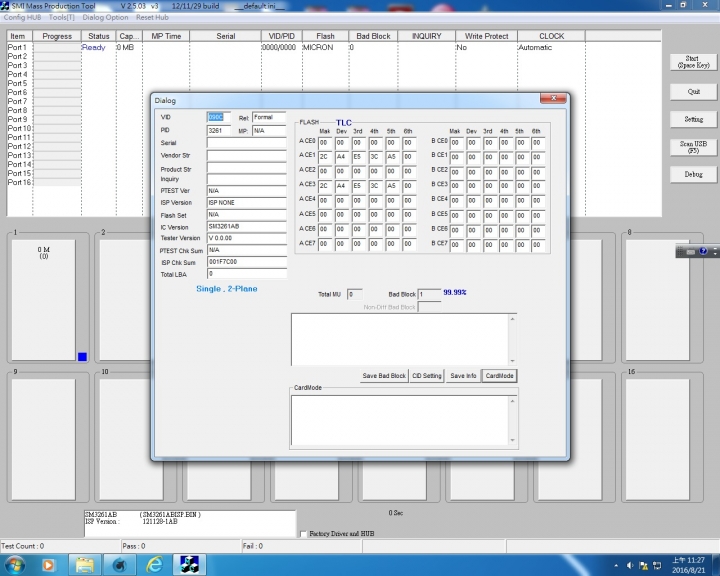This screenshot has width=720, height=576.
Task: Click the Total MU field
Action: pos(354,294)
